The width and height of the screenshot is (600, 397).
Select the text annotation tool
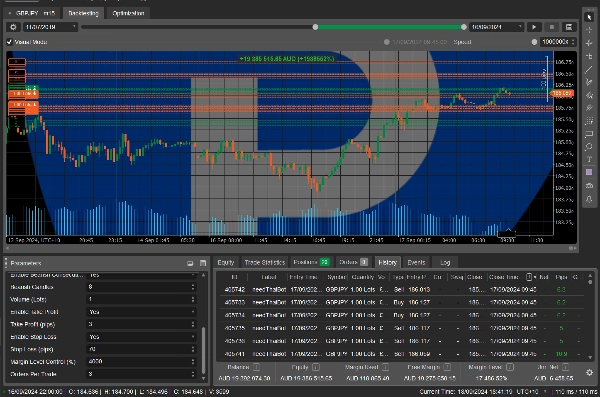[x=589, y=159]
